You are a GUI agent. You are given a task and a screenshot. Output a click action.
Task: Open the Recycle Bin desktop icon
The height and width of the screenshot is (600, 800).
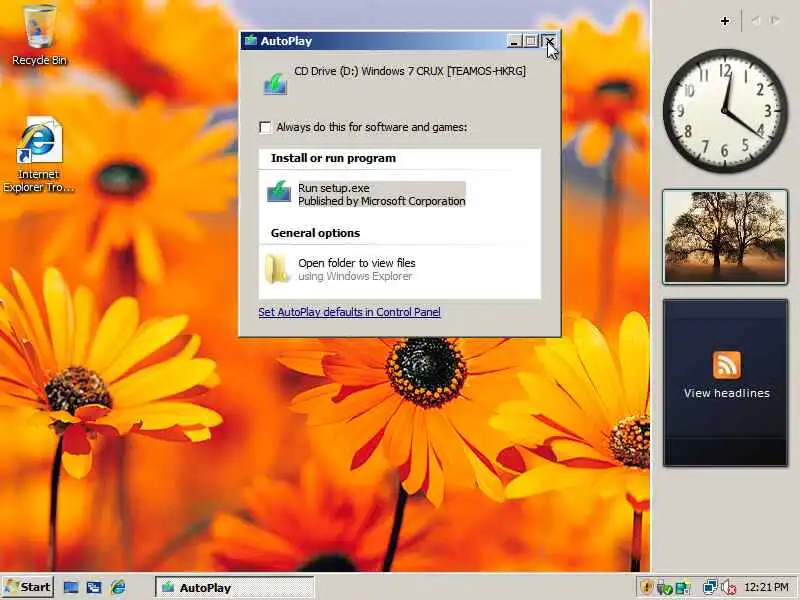click(x=39, y=36)
